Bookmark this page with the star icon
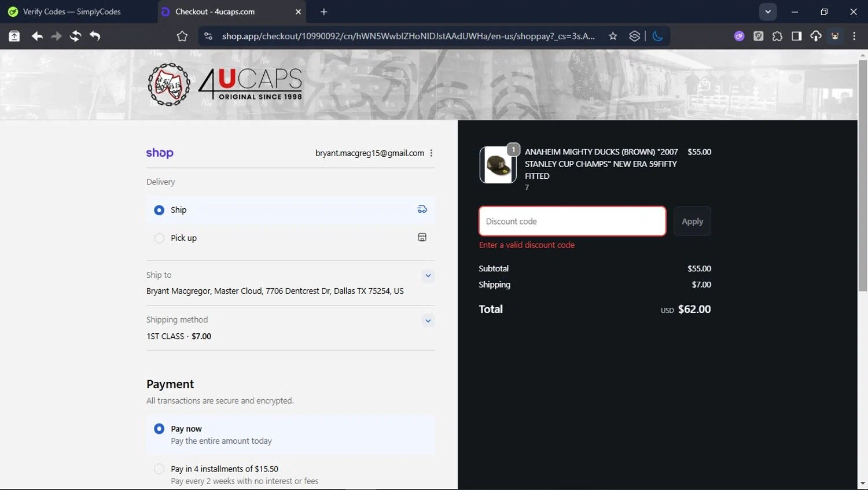Viewport: 868px width, 490px height. tap(613, 36)
